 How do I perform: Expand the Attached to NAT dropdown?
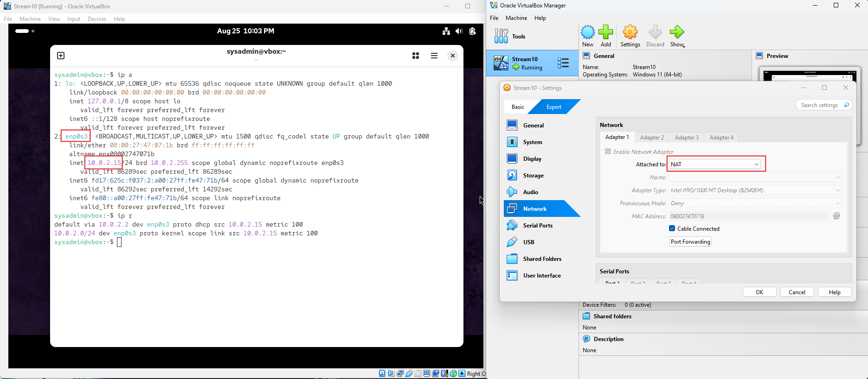[715, 164]
